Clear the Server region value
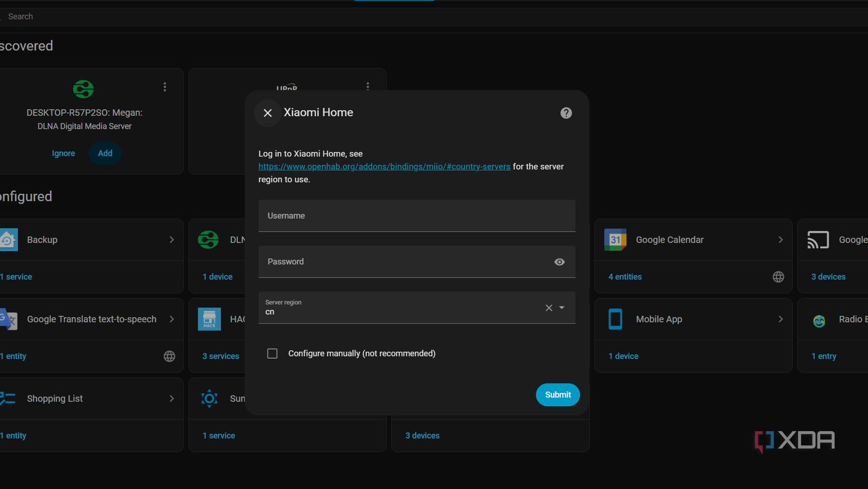The image size is (868, 489). point(549,308)
